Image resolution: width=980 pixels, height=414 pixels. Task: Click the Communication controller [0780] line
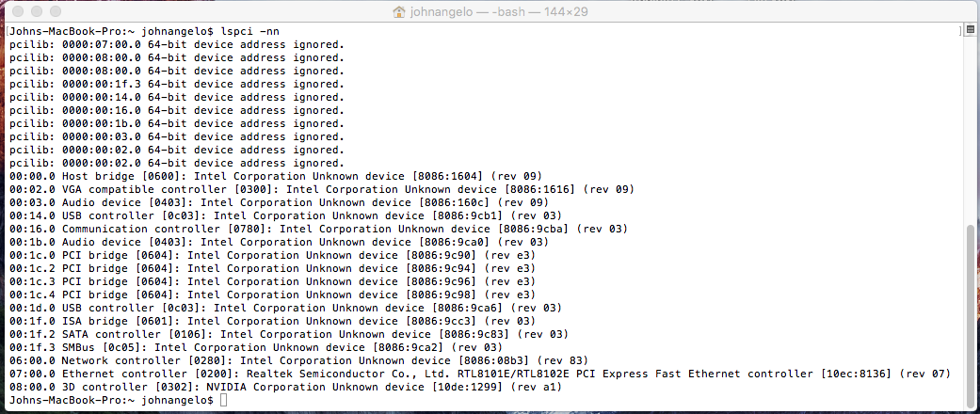(319, 230)
